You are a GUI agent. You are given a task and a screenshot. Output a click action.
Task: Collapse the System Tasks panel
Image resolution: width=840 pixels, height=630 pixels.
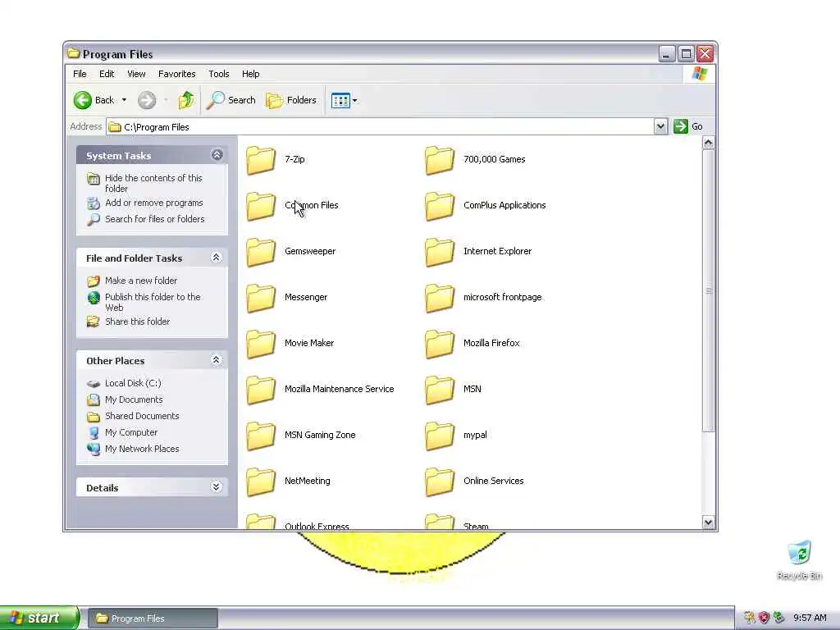click(x=217, y=155)
